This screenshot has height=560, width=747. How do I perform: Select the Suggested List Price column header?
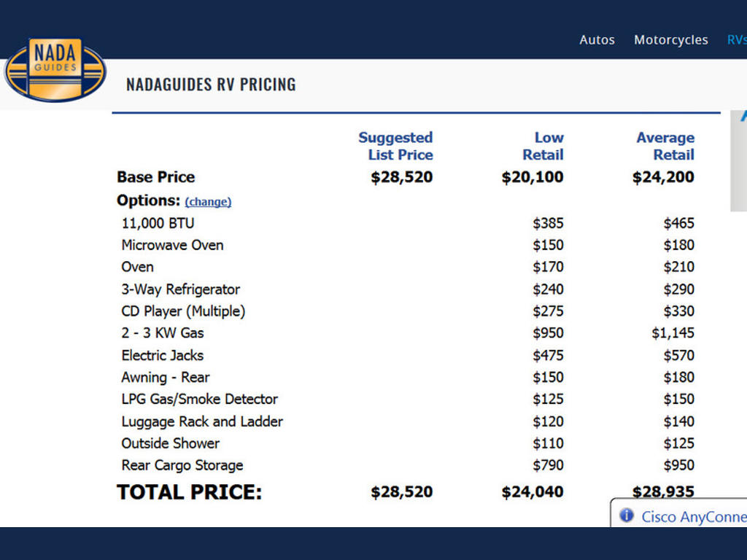[395, 146]
